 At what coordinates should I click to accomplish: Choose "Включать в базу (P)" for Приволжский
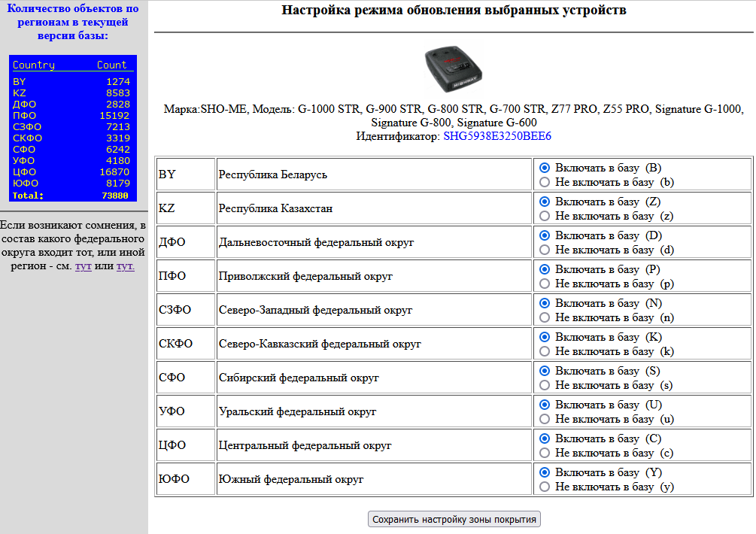pos(545,269)
